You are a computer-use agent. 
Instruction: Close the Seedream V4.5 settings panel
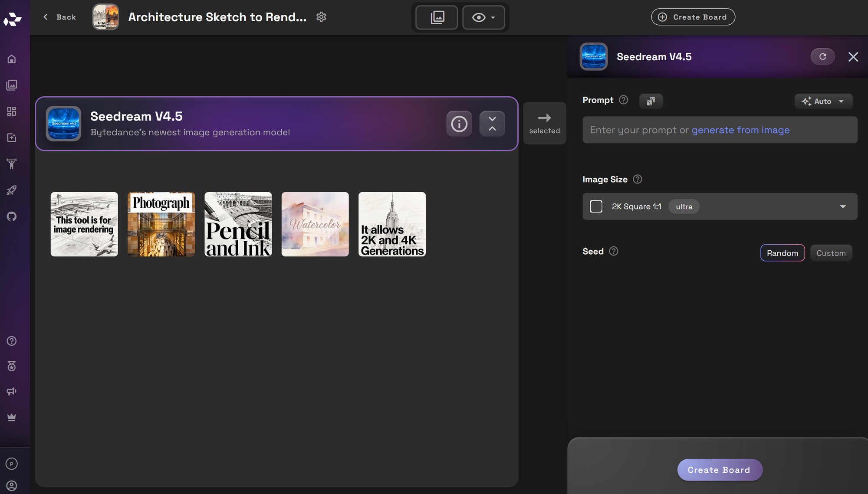coord(853,57)
